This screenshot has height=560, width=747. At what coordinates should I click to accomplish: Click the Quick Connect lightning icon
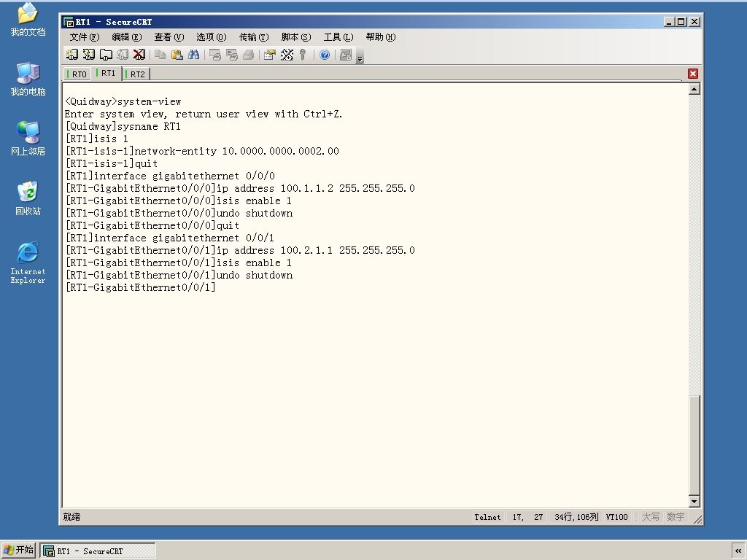click(x=88, y=54)
